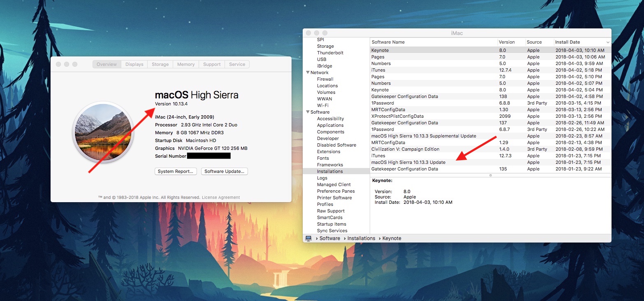Select Gatekeeper Configuration Data 138 row
The width and height of the screenshot is (644, 301).
pyautogui.click(x=491, y=96)
